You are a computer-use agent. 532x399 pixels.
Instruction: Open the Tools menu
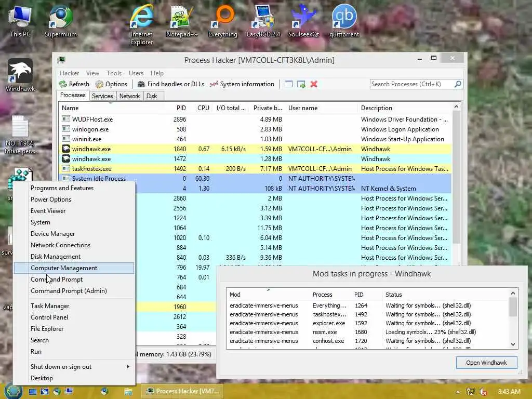click(x=114, y=73)
